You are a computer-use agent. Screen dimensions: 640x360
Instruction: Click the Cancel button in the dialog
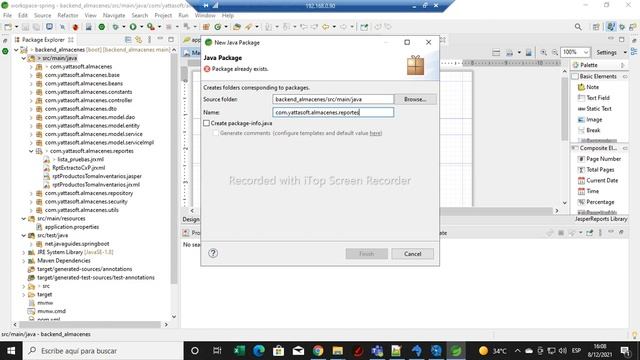click(x=413, y=253)
